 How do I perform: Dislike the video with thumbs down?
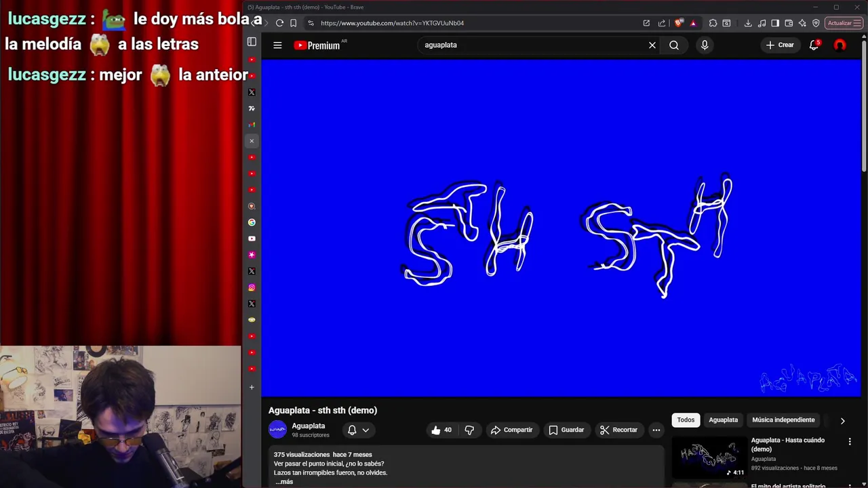click(469, 430)
